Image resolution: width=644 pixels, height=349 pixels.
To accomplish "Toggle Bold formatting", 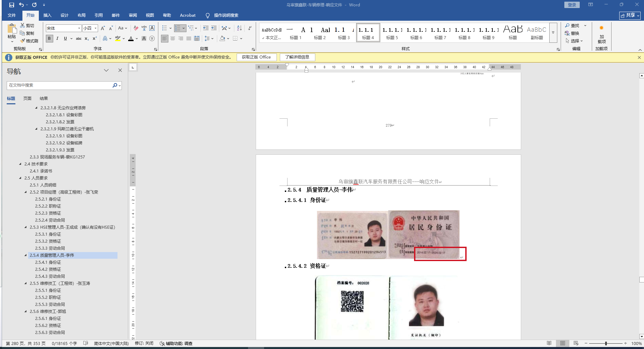I will [49, 39].
